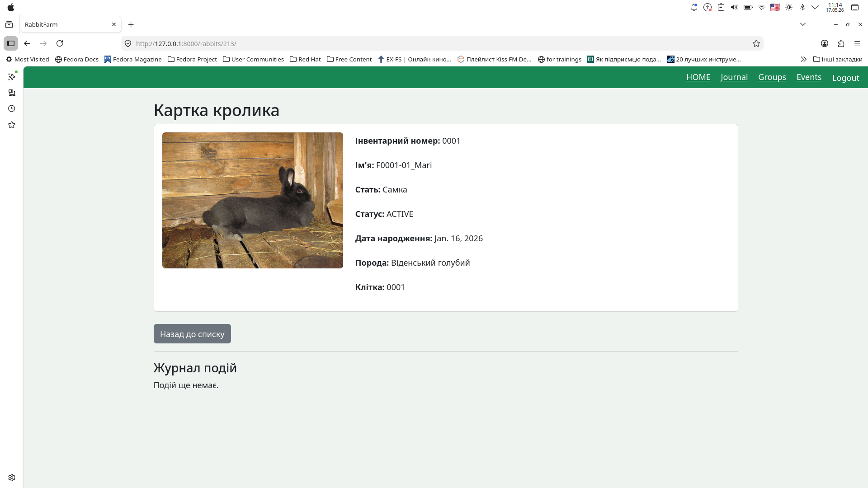Open the AI sparkle sidebar panel
The height and width of the screenshot is (488, 868).
pos(12,76)
